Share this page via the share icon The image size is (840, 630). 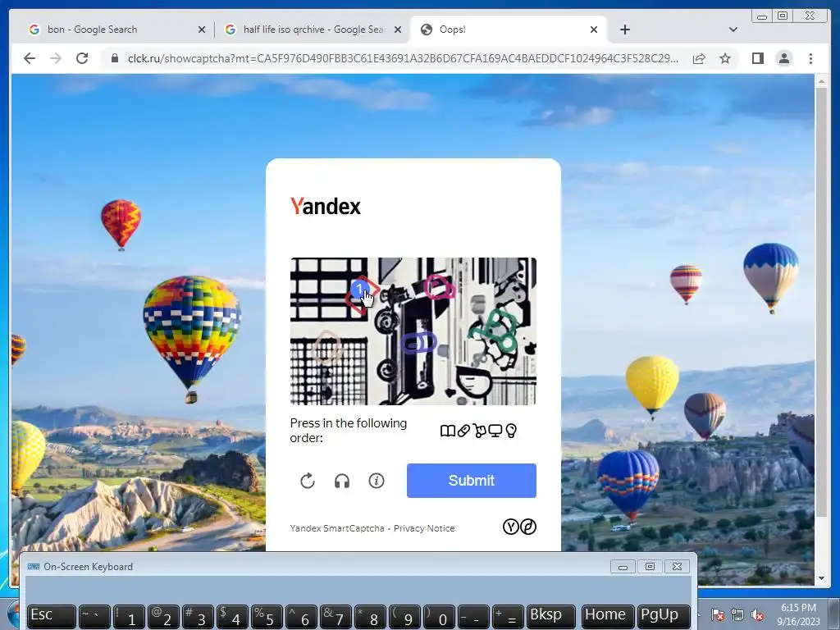(x=699, y=58)
